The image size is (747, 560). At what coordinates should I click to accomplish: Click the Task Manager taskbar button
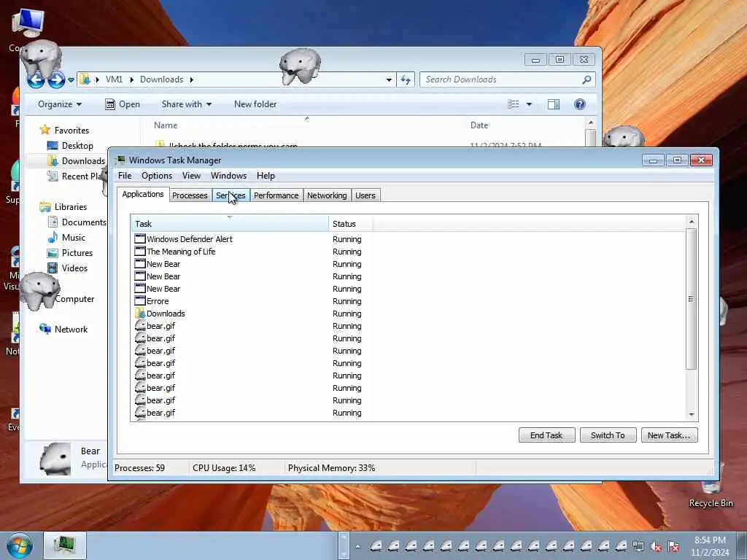65,545
